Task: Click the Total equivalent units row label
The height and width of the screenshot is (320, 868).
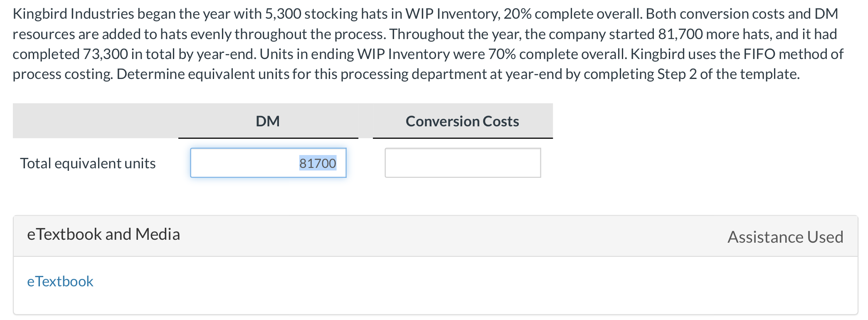Action: coord(88,163)
